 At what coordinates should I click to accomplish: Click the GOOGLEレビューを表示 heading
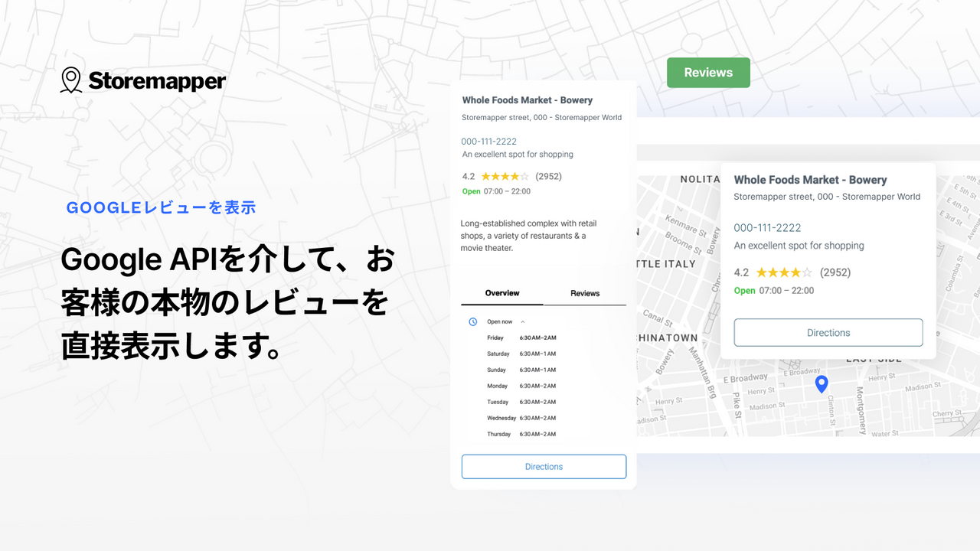[161, 207]
